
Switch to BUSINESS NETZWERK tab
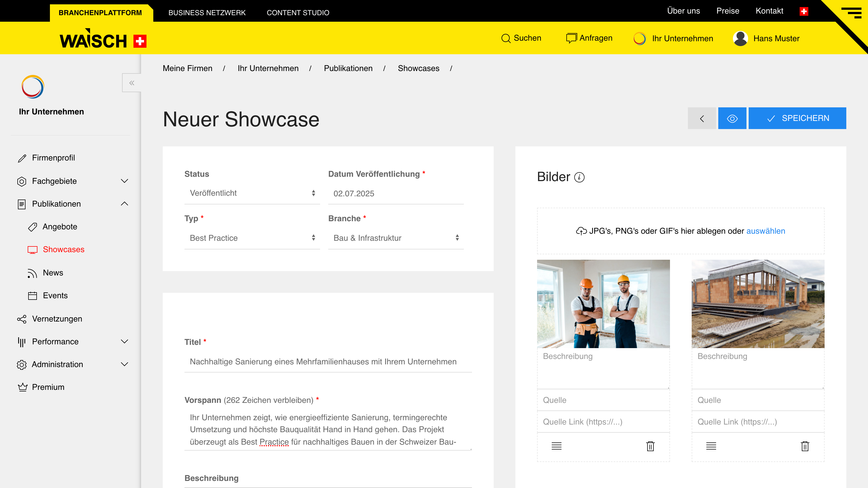(x=207, y=13)
